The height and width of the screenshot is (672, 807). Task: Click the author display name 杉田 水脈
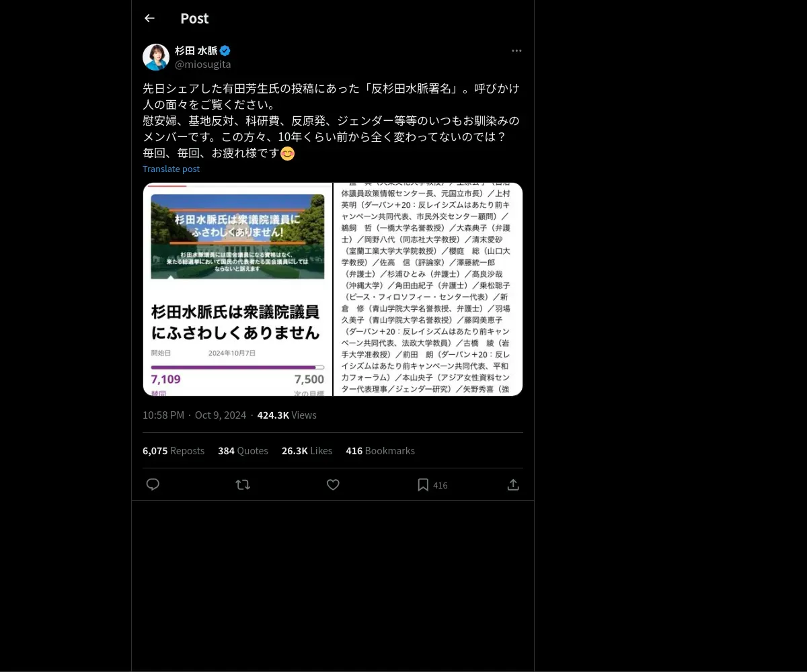196,50
